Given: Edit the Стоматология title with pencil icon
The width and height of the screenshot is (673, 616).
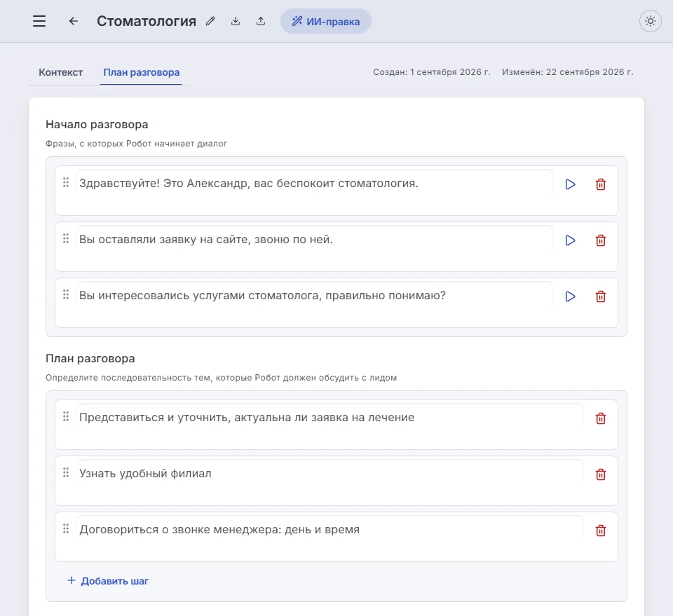Looking at the screenshot, I should (210, 21).
